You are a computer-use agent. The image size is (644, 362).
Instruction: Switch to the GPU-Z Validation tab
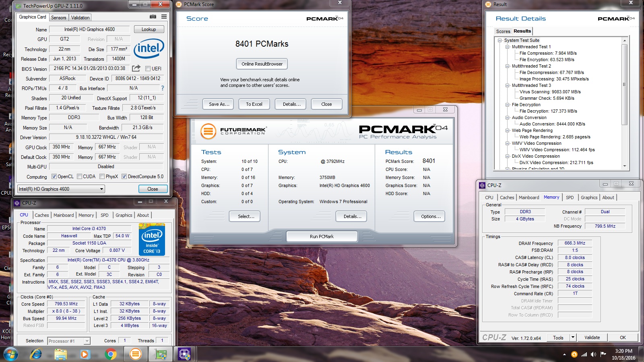pyautogui.click(x=80, y=18)
